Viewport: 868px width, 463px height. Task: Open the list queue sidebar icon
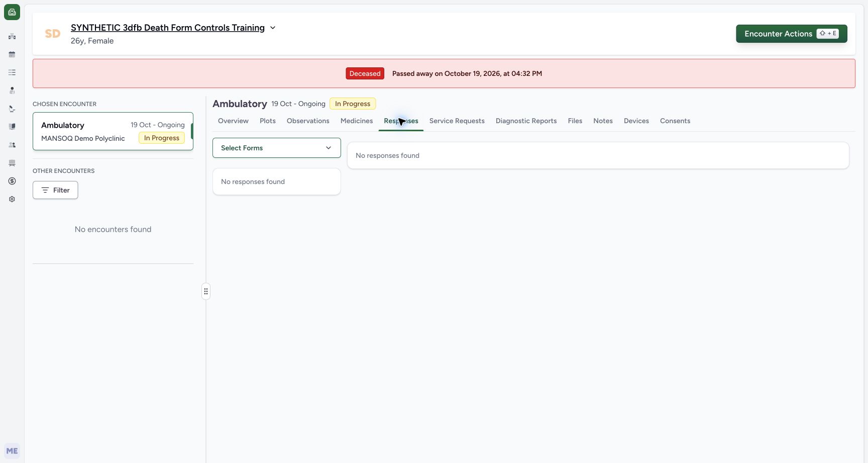click(12, 72)
